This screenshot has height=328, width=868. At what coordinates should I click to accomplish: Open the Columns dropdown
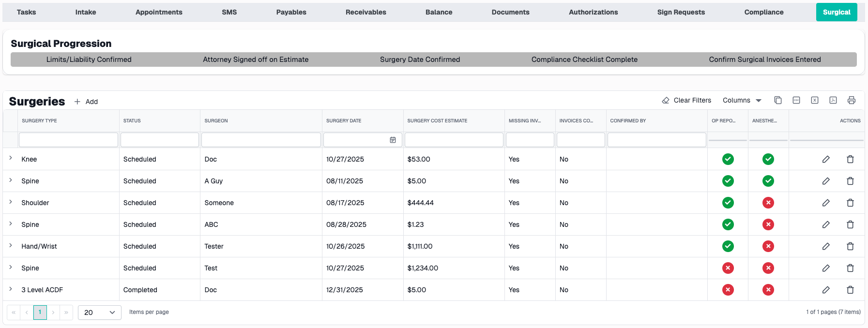coord(742,100)
